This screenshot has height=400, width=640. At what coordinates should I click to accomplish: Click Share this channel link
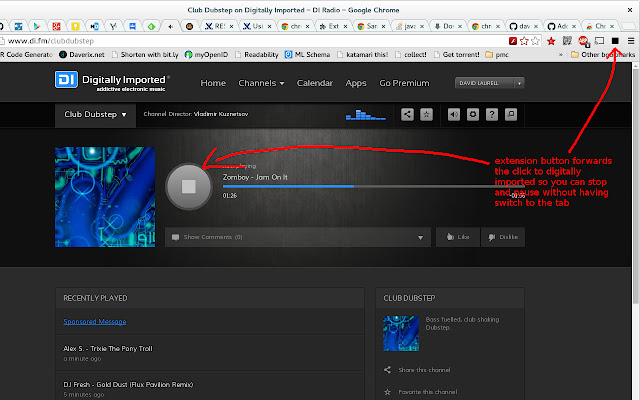pyautogui.click(x=424, y=370)
